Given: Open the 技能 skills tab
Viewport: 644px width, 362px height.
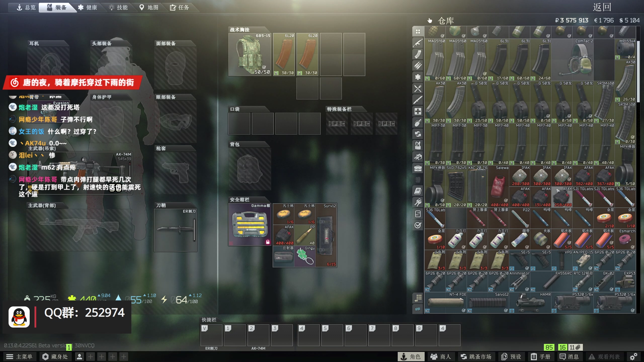Looking at the screenshot, I should (x=118, y=7).
